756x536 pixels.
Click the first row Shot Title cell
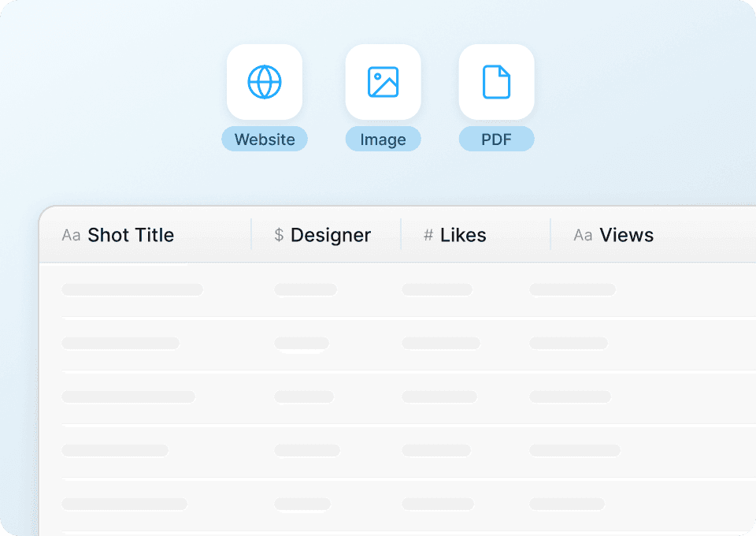click(x=132, y=290)
